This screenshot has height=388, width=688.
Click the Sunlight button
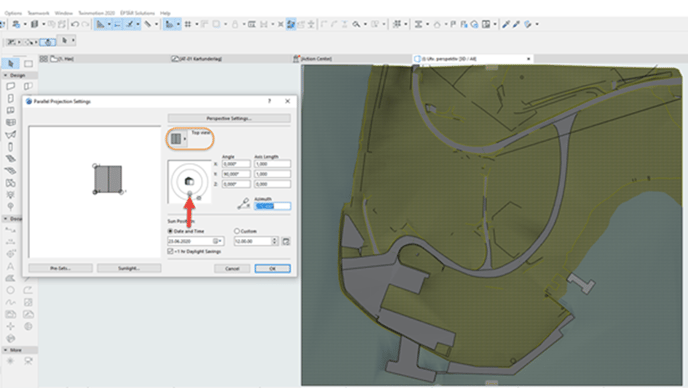pos(129,268)
